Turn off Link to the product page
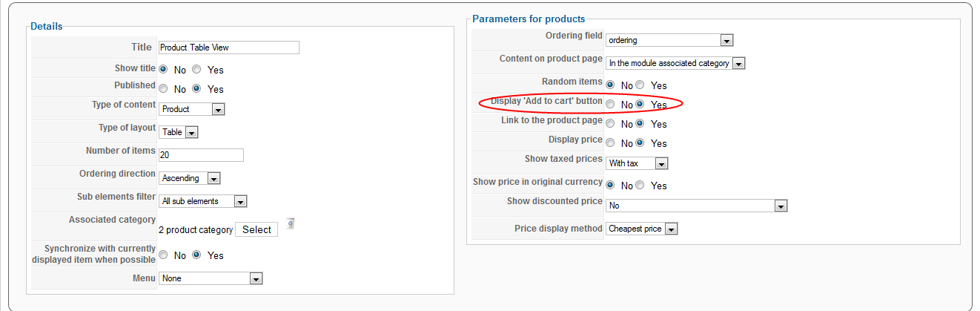Screen dimensions: 980x311 (610, 124)
